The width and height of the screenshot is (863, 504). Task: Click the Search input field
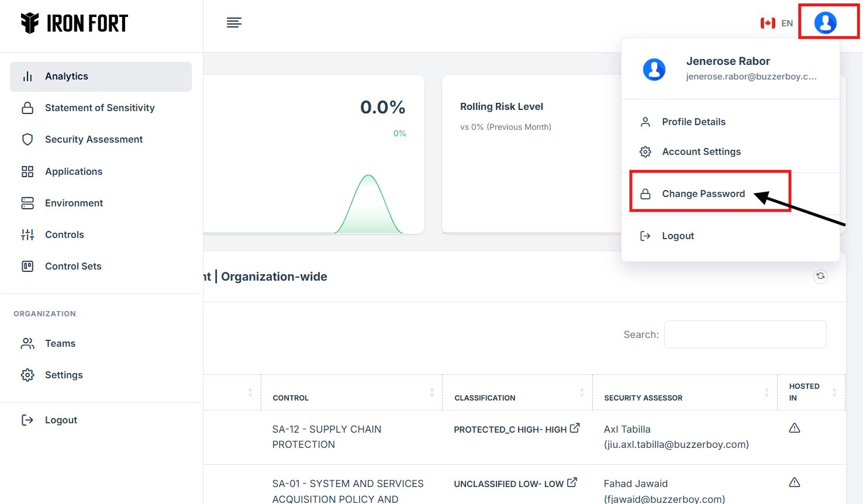[745, 334]
